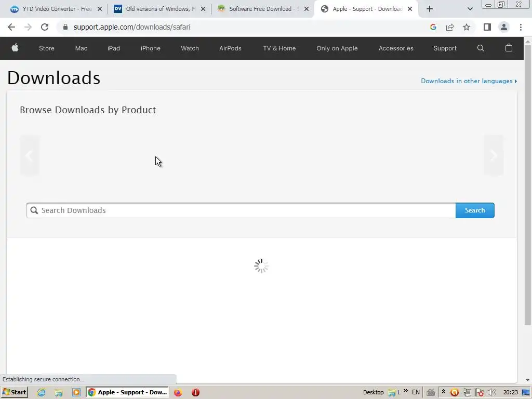Bookmark this page with star icon
This screenshot has height=399, width=532.
pyautogui.click(x=467, y=27)
